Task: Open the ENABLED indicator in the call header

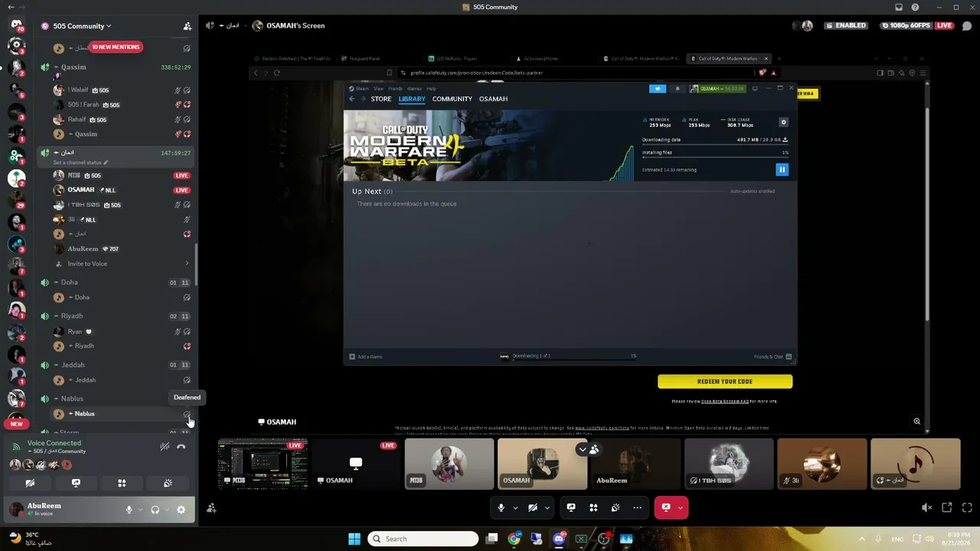Action: (x=847, y=25)
